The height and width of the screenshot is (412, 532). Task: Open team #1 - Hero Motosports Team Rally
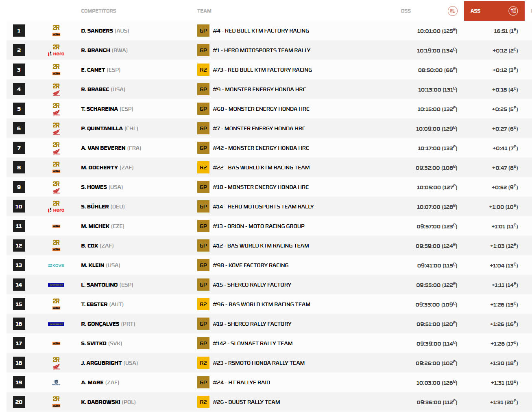coord(262,50)
